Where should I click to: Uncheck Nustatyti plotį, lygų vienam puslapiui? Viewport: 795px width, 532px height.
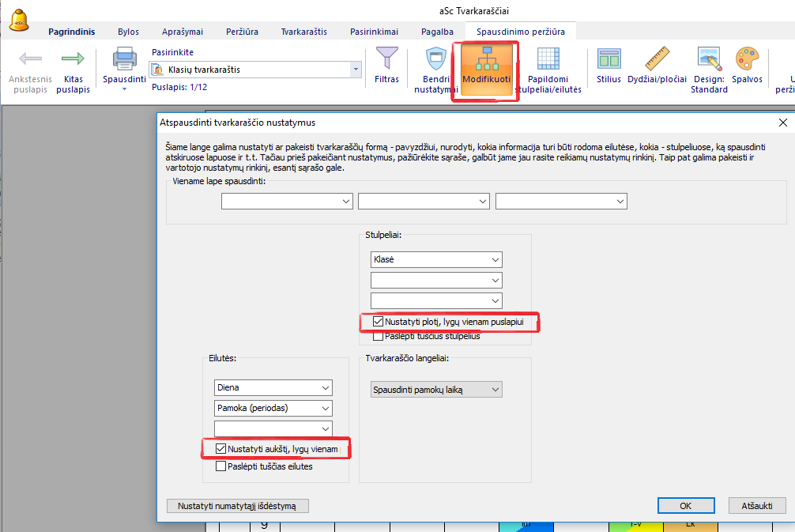[x=378, y=323]
